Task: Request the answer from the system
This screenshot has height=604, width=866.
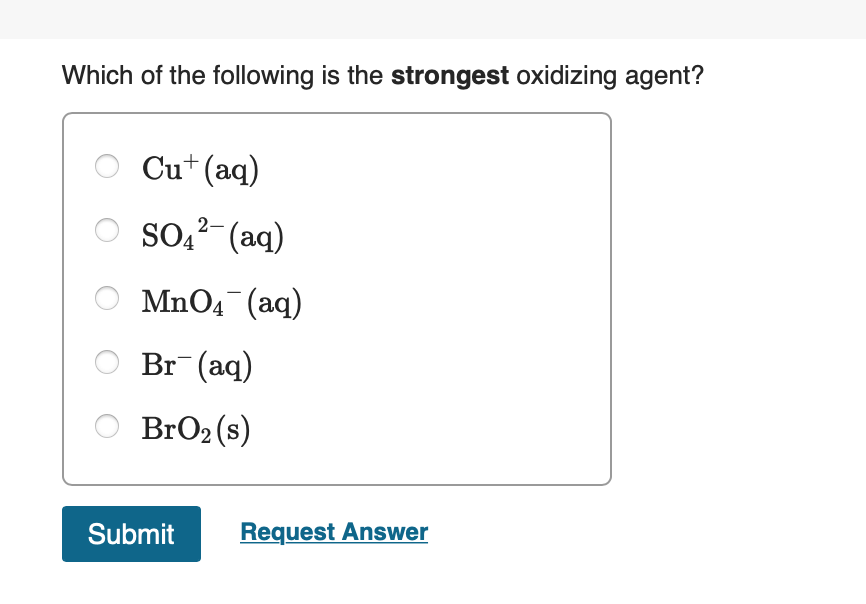Action: 333,532
